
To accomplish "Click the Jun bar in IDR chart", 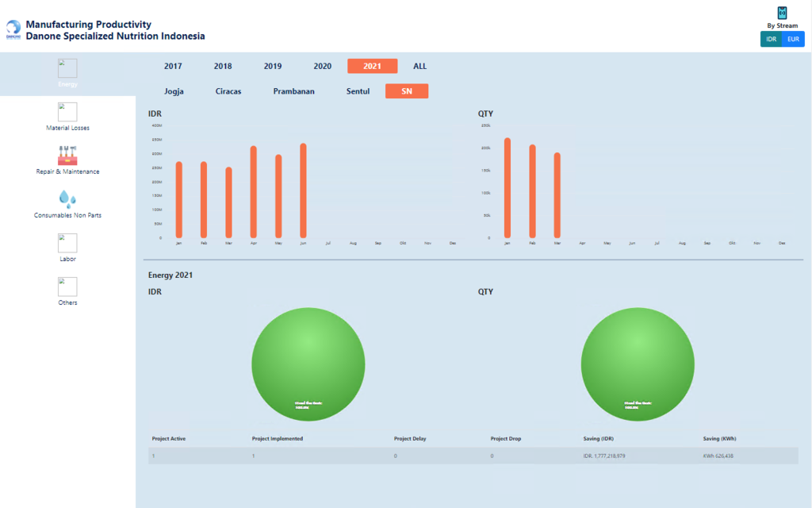I will (303, 190).
